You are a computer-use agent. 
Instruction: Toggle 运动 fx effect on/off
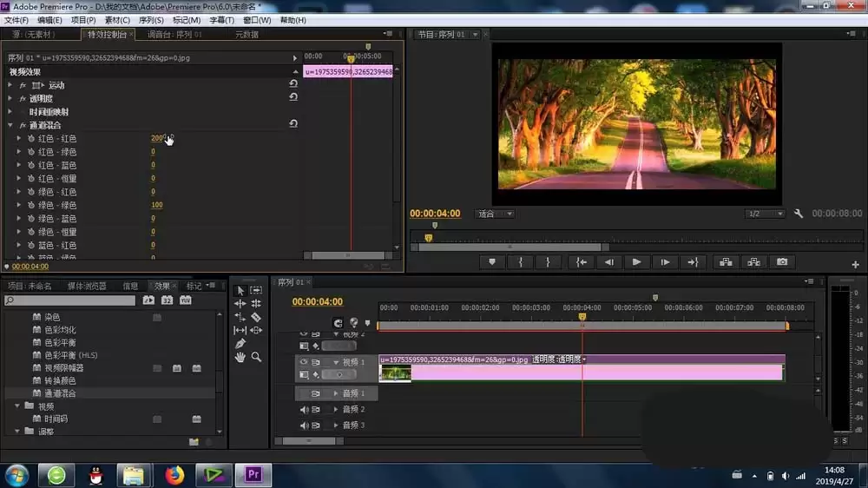pos(23,85)
